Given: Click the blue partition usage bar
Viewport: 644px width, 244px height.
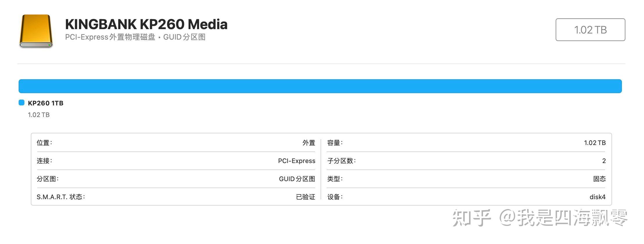Looking at the screenshot, I should tap(320, 86).
